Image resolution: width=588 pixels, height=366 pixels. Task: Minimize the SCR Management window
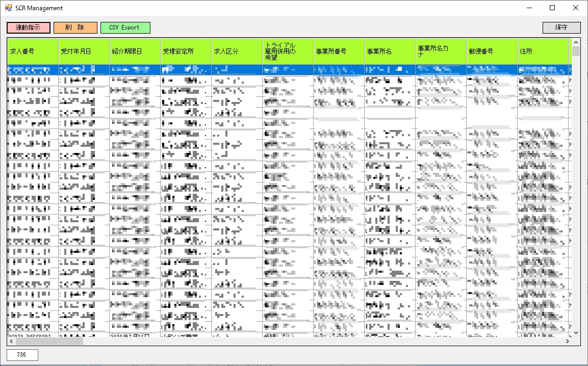(529, 8)
